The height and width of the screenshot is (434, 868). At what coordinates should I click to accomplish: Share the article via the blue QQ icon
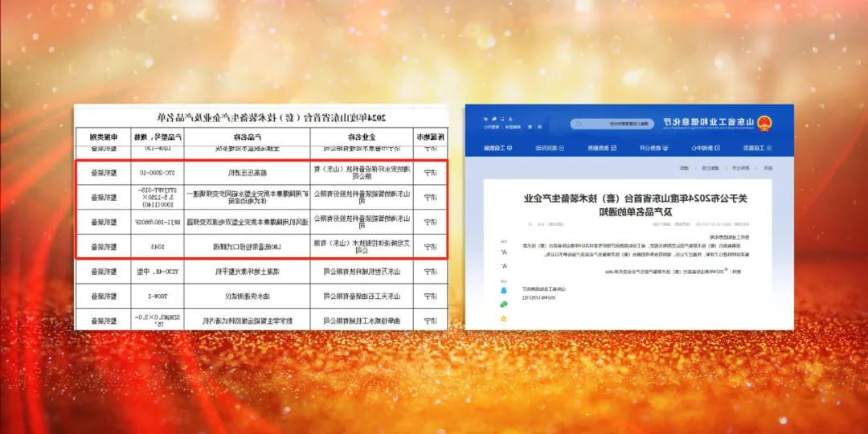tap(504, 289)
